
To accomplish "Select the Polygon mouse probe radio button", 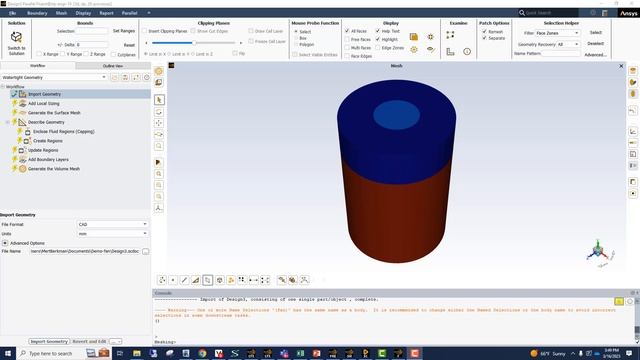I will (296, 44).
